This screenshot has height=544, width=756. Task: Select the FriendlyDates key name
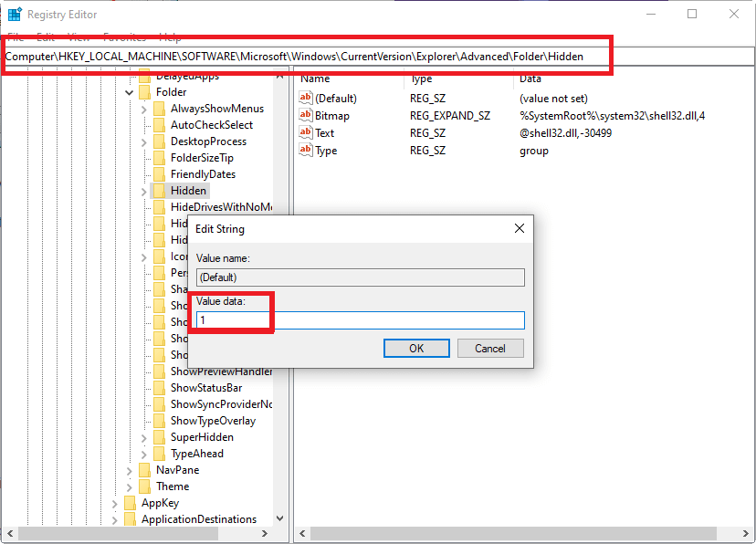(x=203, y=174)
